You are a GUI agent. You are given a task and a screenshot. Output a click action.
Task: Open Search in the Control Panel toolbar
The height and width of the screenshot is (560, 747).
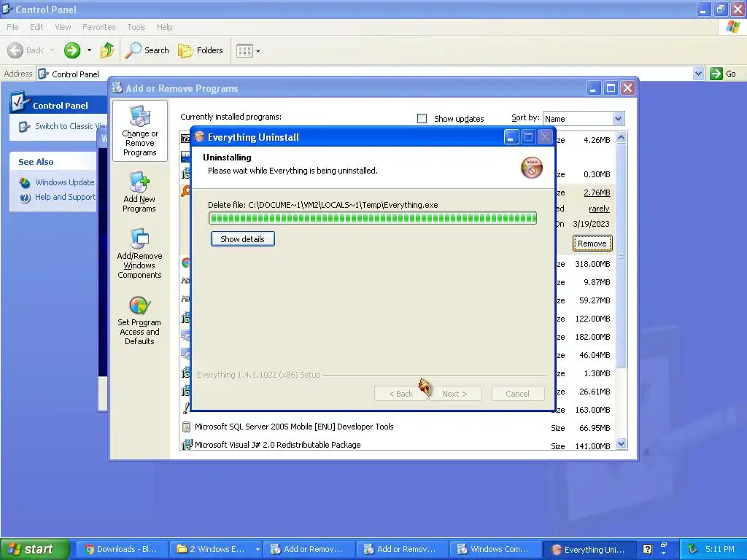(x=147, y=50)
